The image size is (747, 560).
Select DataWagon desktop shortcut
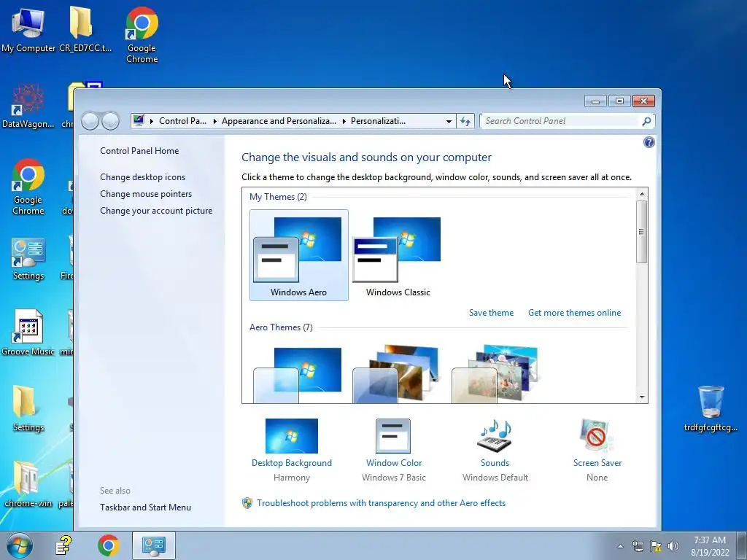pos(28,106)
